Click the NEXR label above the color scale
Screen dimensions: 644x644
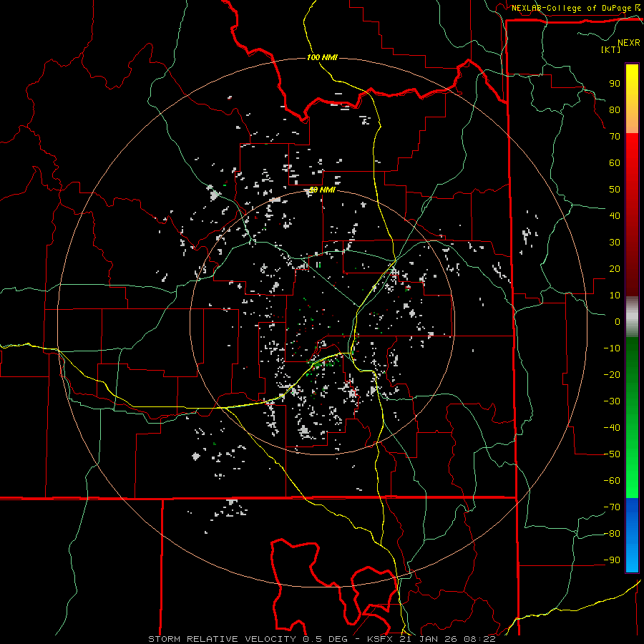(629, 43)
